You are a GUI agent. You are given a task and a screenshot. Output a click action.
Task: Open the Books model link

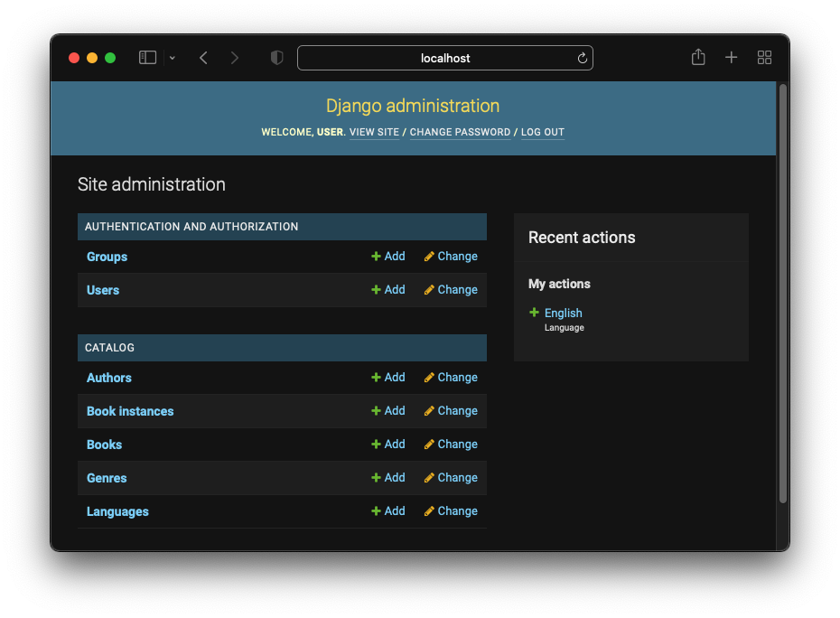point(105,445)
